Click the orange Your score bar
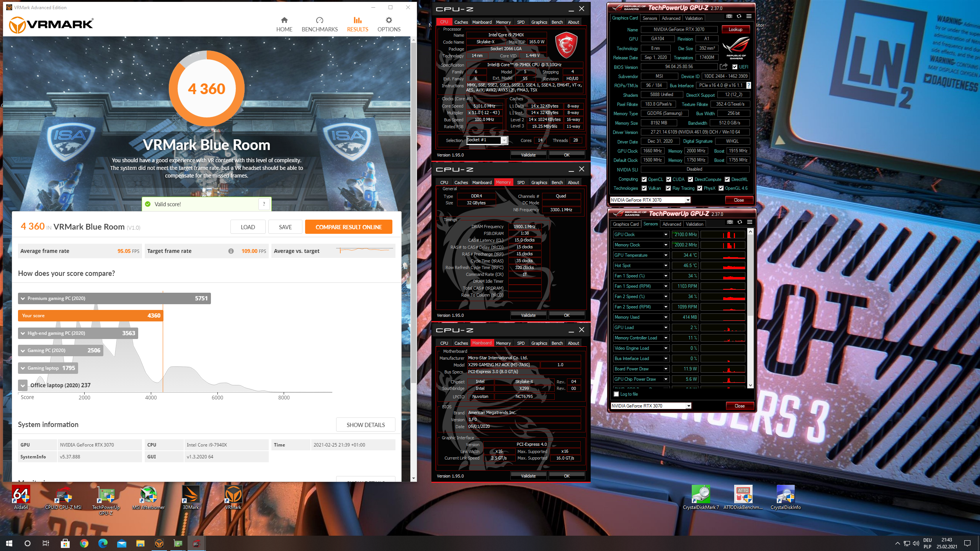Screen dimensions: 980x551 (90, 316)
